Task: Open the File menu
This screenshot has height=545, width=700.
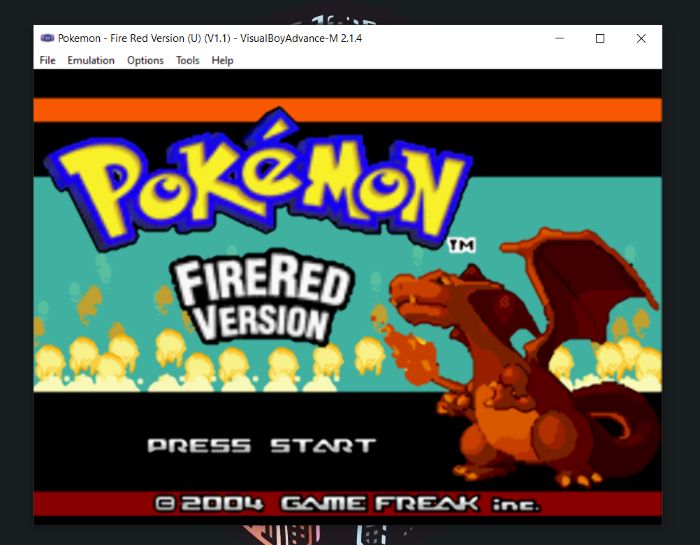Action: tap(47, 60)
